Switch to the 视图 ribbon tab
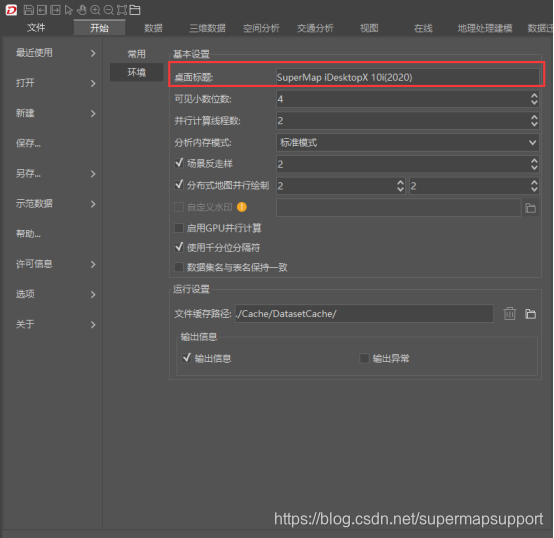 coord(369,28)
